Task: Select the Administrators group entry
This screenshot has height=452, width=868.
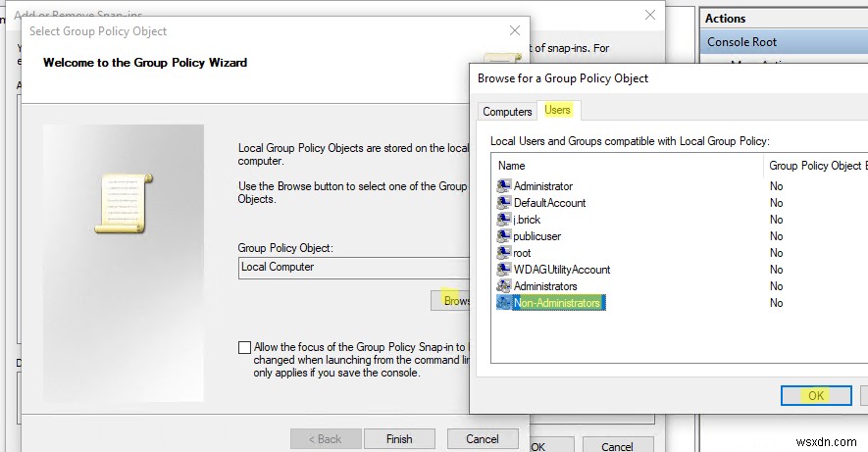Action: tap(545, 285)
